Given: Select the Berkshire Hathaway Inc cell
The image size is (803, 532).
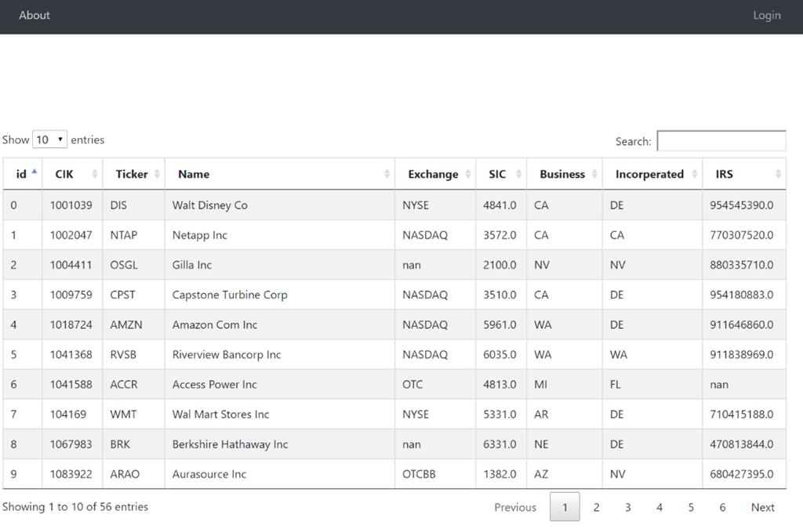Looking at the screenshot, I should coord(280,444).
